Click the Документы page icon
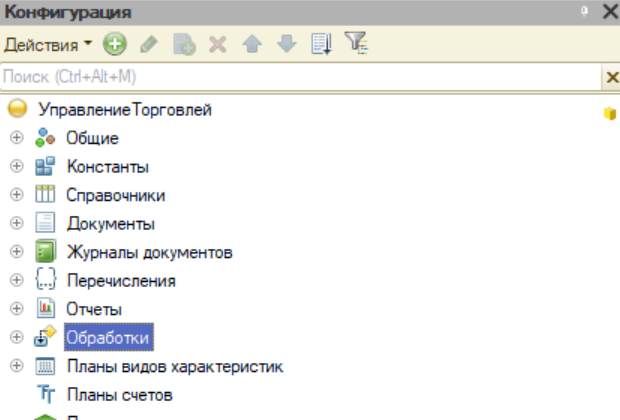 click(45, 222)
